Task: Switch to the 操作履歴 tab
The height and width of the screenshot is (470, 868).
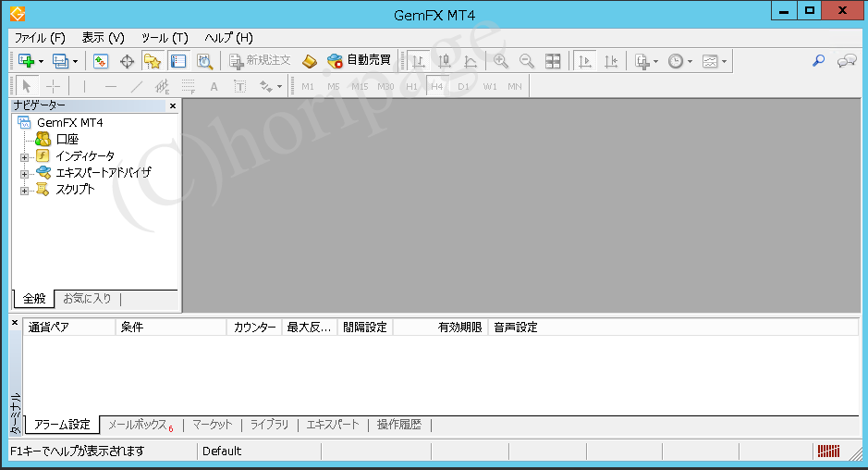Action: click(399, 425)
